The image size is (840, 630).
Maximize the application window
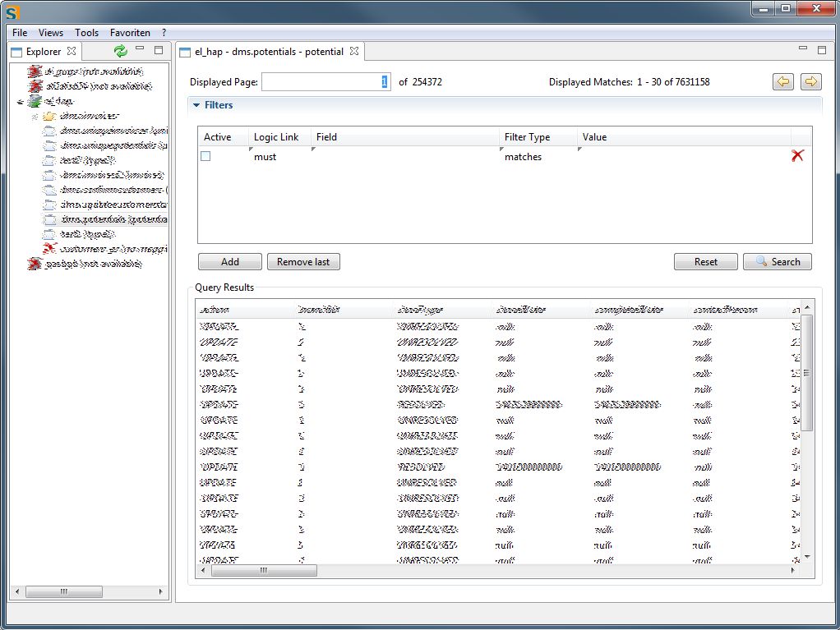pyautogui.click(x=786, y=9)
